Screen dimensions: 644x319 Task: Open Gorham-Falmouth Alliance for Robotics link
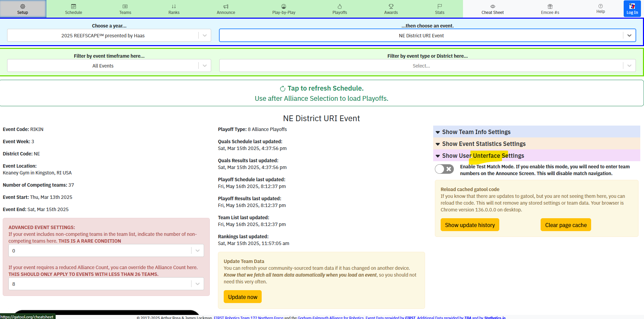coord(331,317)
